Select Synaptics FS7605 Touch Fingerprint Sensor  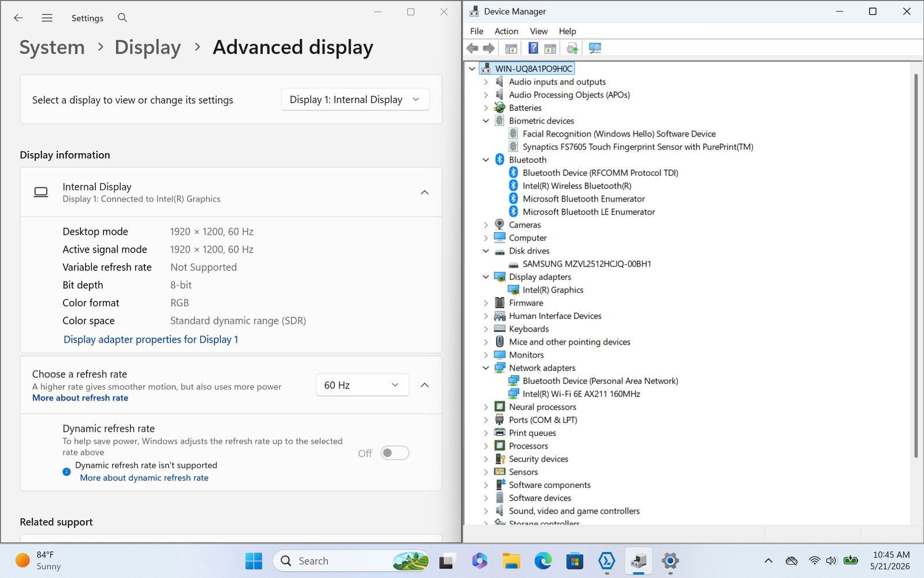(638, 147)
